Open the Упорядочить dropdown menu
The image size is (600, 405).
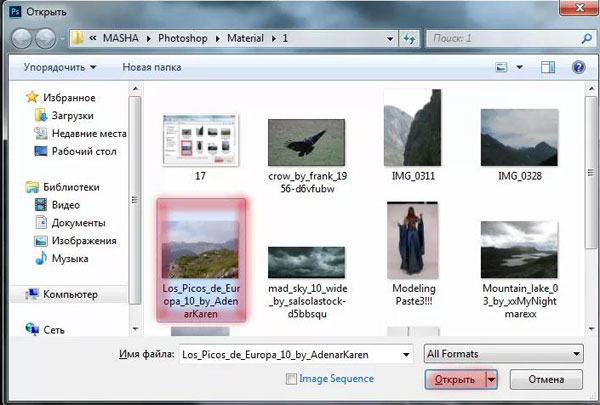click(60, 67)
